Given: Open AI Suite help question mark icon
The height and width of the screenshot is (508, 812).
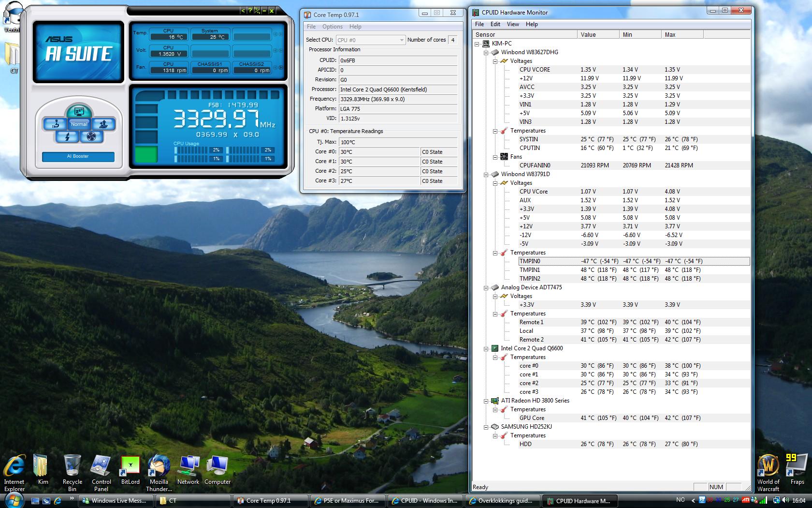Looking at the screenshot, I should 250,11.
